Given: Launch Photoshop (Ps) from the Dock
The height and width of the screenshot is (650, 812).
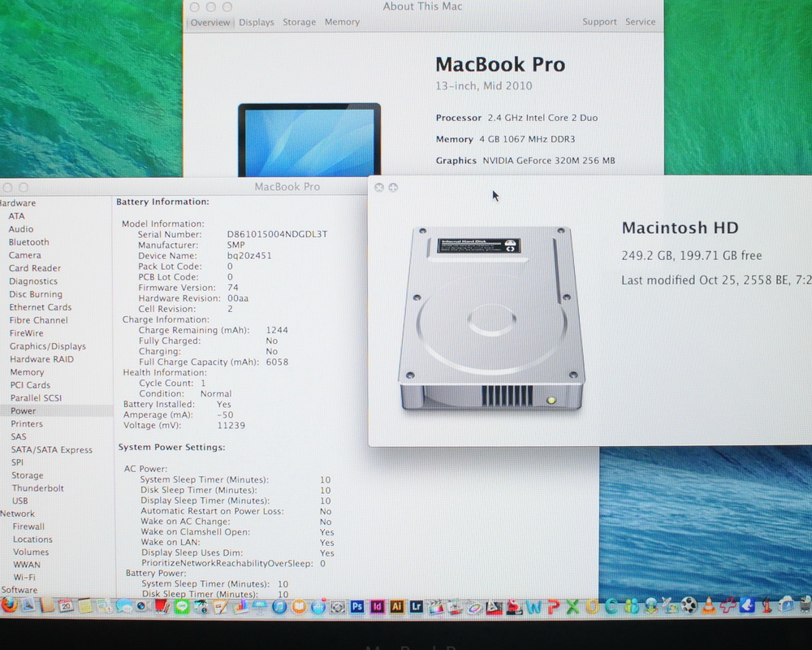Looking at the screenshot, I should click(x=357, y=606).
